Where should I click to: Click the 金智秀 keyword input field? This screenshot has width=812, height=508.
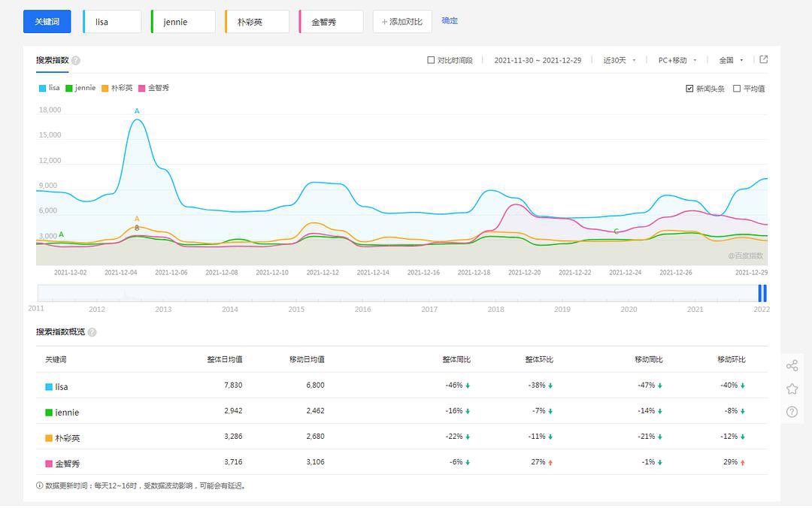pos(332,22)
